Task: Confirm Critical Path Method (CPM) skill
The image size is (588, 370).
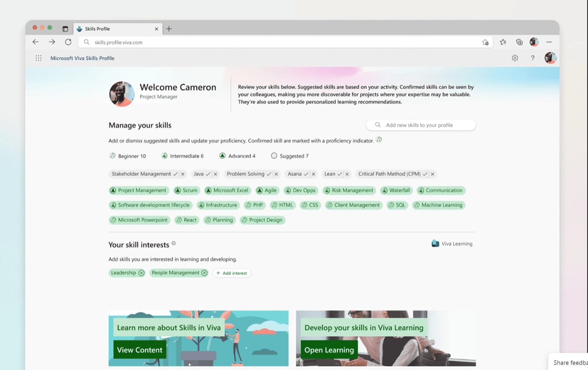Action: pos(425,174)
